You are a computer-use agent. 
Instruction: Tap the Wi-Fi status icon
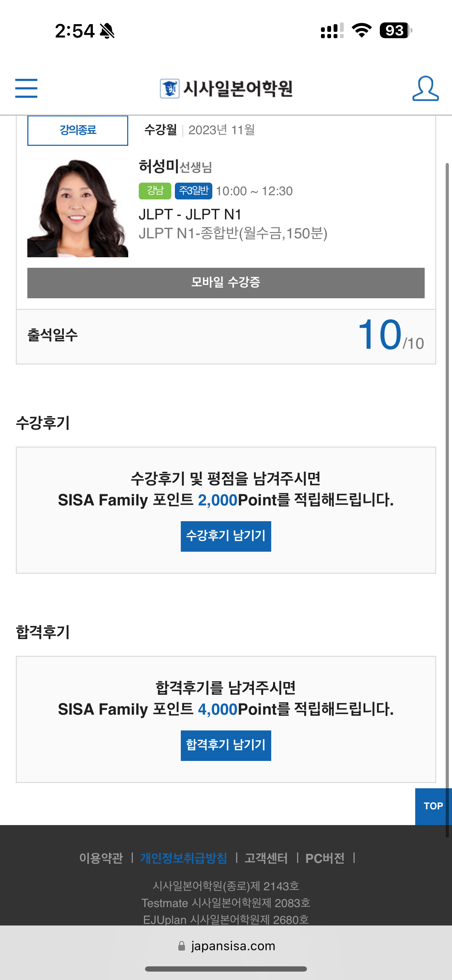coord(362,30)
